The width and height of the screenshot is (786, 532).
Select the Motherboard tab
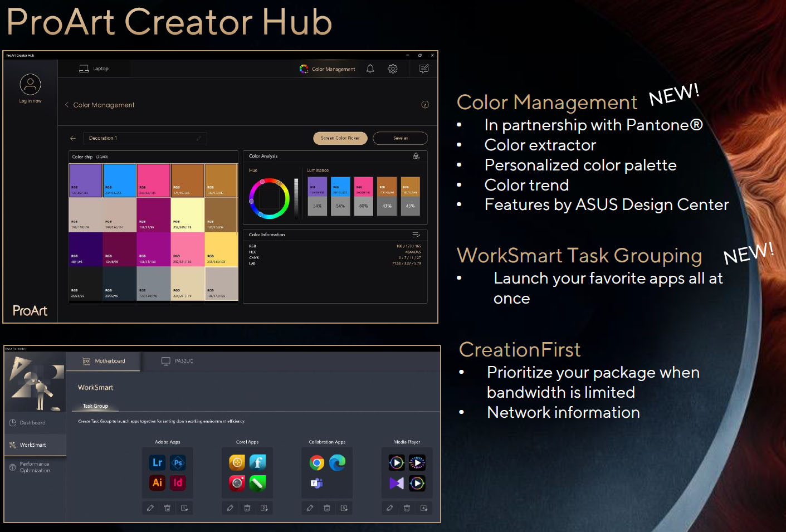pyautogui.click(x=104, y=361)
